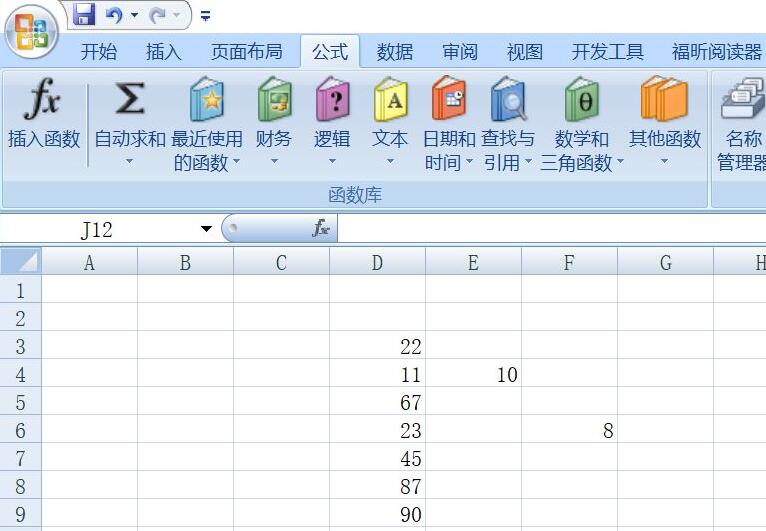Open the 逻辑 functions book icon
This screenshot has width=766, height=531.
332,99
